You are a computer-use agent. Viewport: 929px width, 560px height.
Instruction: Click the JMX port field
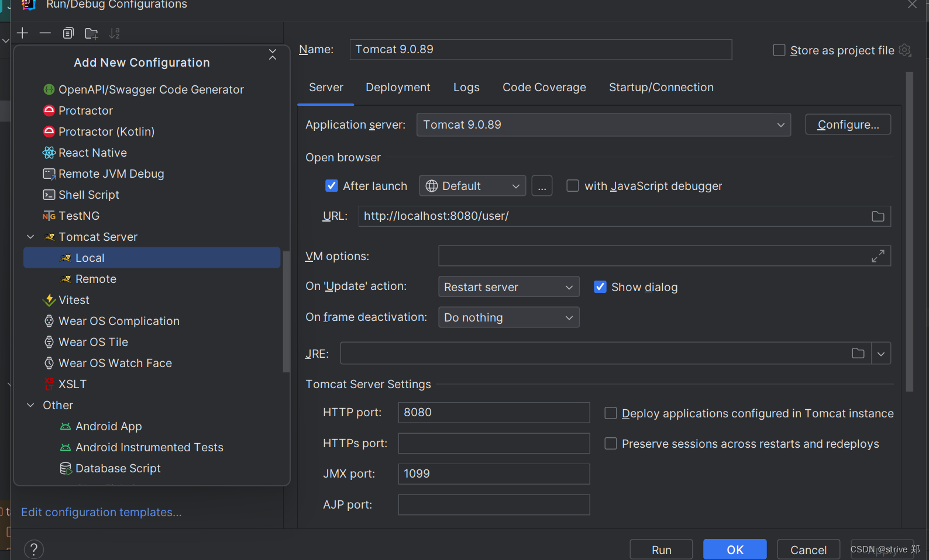(494, 474)
